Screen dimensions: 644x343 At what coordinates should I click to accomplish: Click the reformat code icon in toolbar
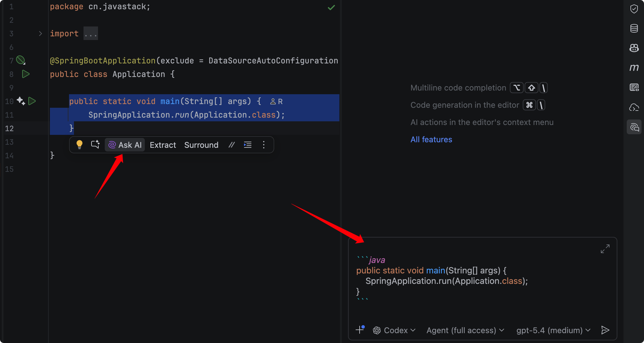pyautogui.click(x=248, y=145)
